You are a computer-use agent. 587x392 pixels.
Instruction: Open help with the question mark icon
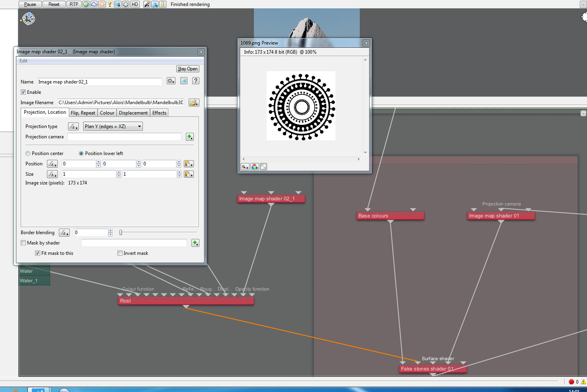[195, 81]
